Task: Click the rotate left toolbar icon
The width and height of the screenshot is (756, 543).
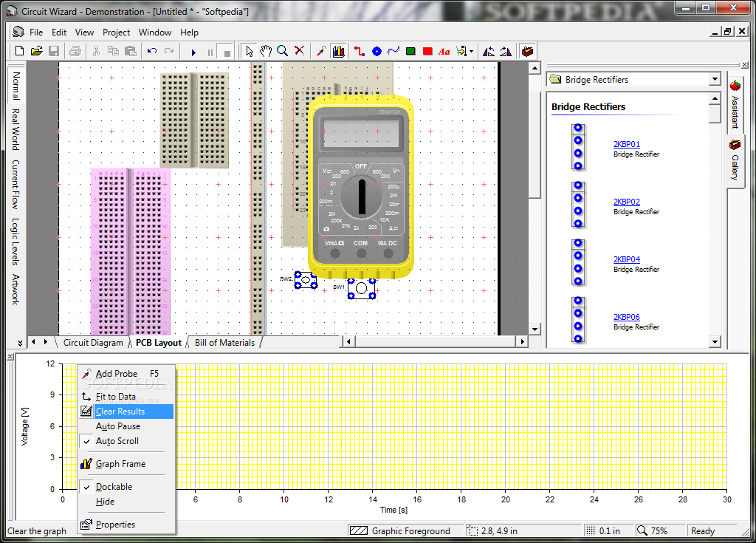Action: [x=489, y=51]
